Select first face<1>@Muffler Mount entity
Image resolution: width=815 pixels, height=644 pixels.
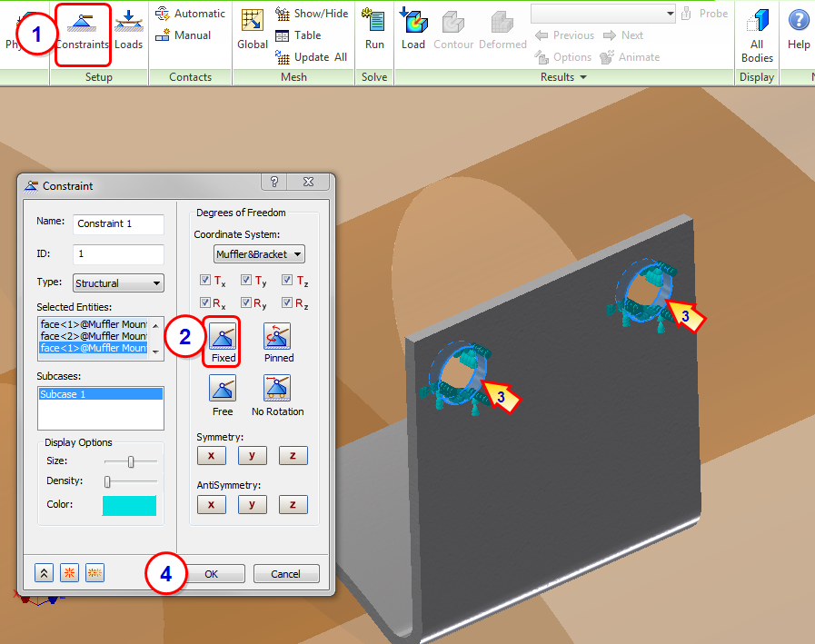point(94,324)
